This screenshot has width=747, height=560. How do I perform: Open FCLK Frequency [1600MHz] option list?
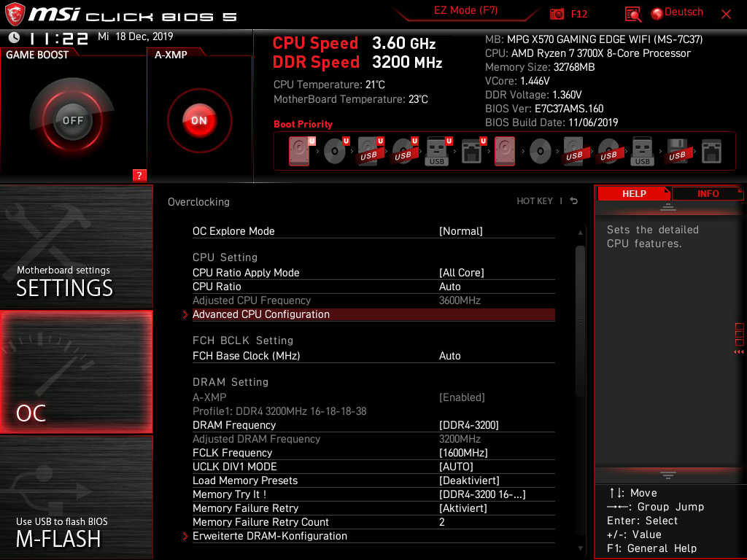(x=463, y=452)
